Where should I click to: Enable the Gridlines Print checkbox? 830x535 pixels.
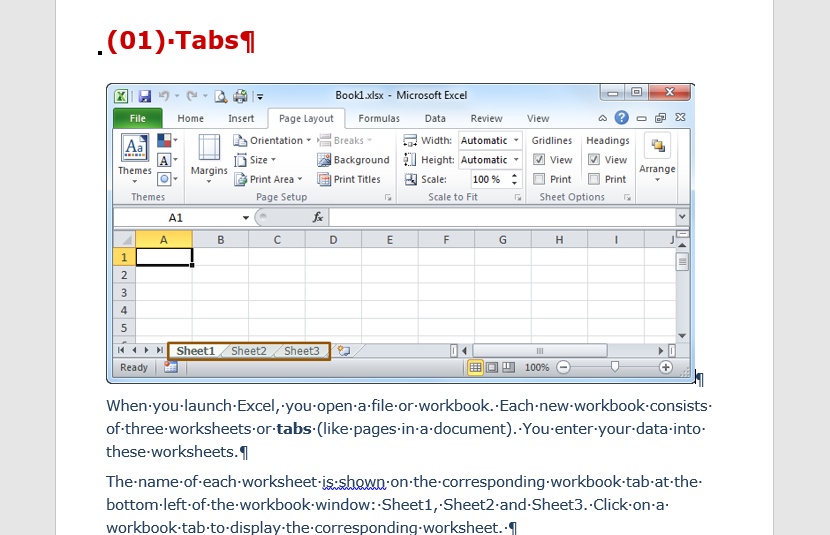click(539, 179)
